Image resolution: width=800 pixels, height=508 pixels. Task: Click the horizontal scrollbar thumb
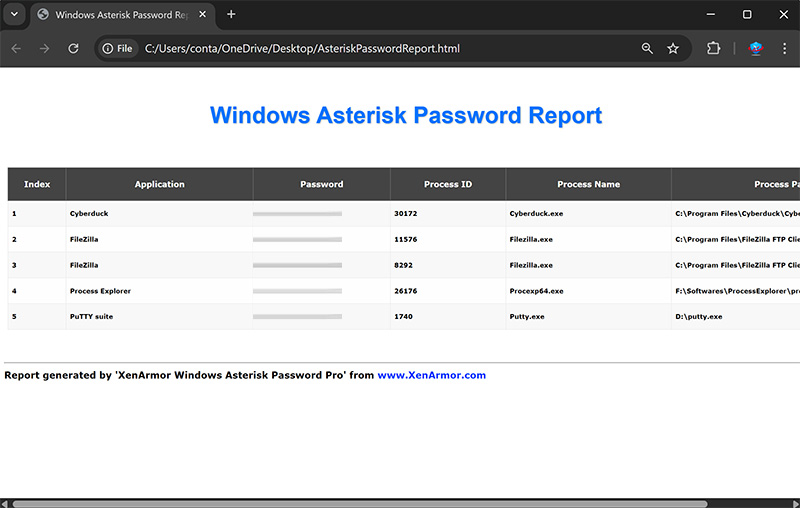point(360,504)
